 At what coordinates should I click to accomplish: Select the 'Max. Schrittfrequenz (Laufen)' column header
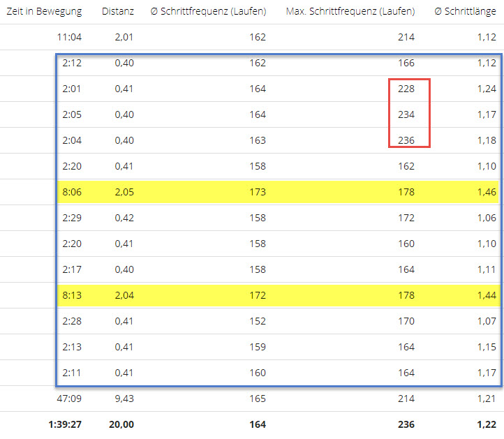(350, 12)
